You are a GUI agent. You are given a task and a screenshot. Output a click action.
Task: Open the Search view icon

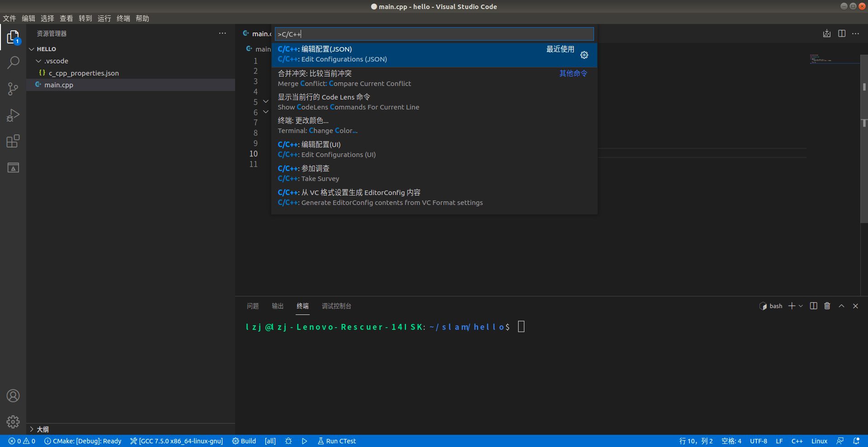point(13,62)
